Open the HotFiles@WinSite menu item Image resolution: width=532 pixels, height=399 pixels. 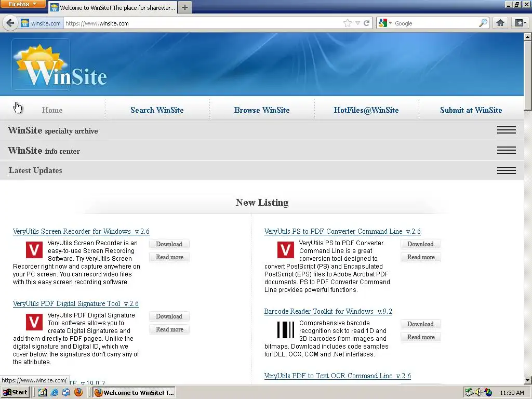click(x=366, y=110)
